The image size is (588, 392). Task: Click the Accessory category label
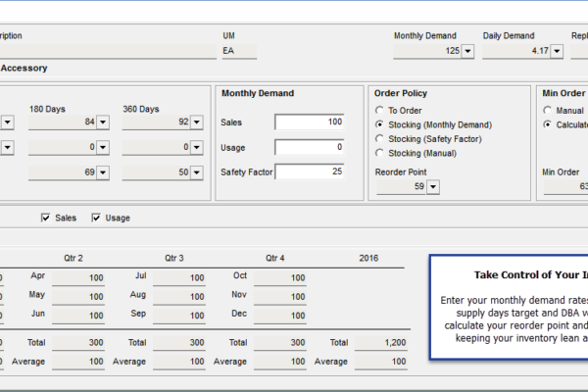(x=24, y=69)
